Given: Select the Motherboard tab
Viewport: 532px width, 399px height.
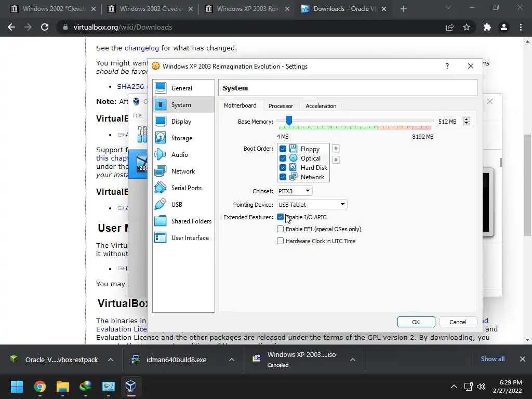Looking at the screenshot, I should [240, 105].
